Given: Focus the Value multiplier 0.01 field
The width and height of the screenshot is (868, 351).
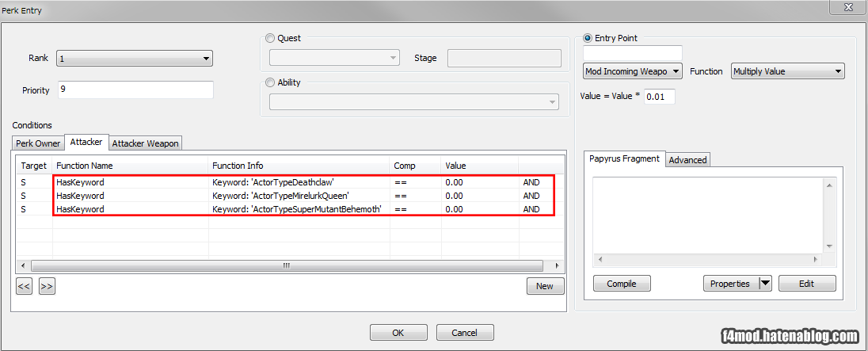Looking at the screenshot, I should point(659,97).
